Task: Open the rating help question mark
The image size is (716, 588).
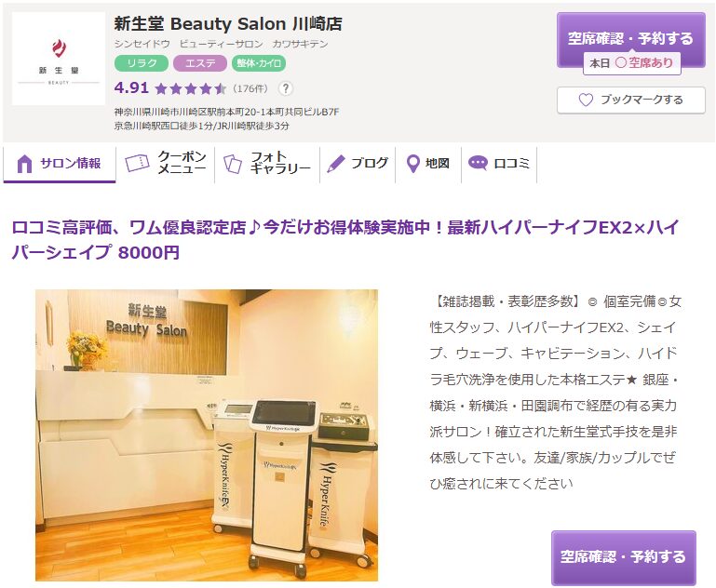Action: 286,88
